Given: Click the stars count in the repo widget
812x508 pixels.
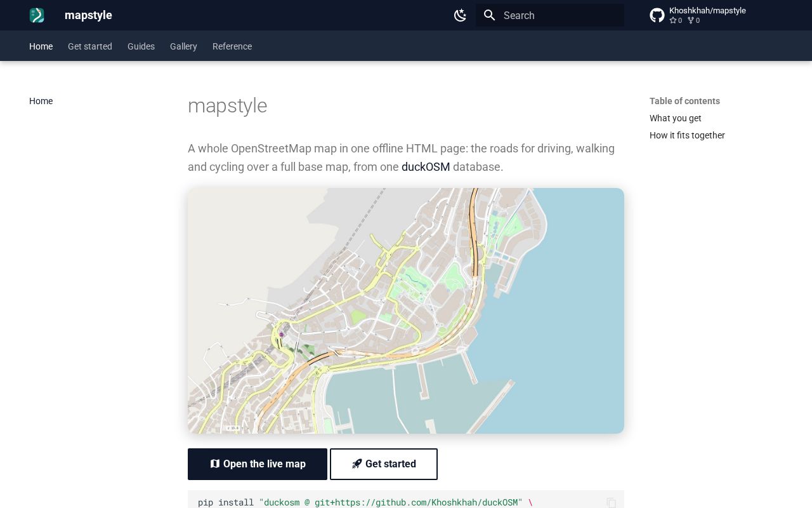Looking at the screenshot, I should click(676, 20).
